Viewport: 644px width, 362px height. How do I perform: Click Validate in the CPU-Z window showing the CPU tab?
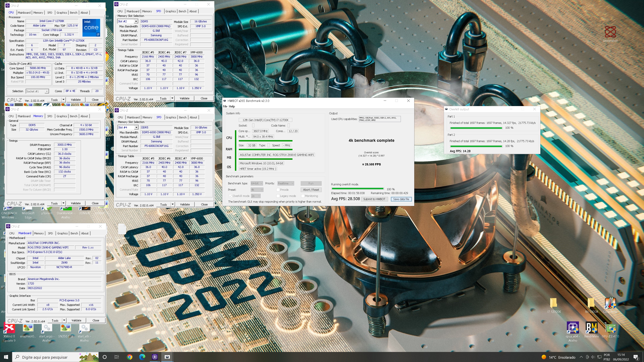(x=76, y=100)
